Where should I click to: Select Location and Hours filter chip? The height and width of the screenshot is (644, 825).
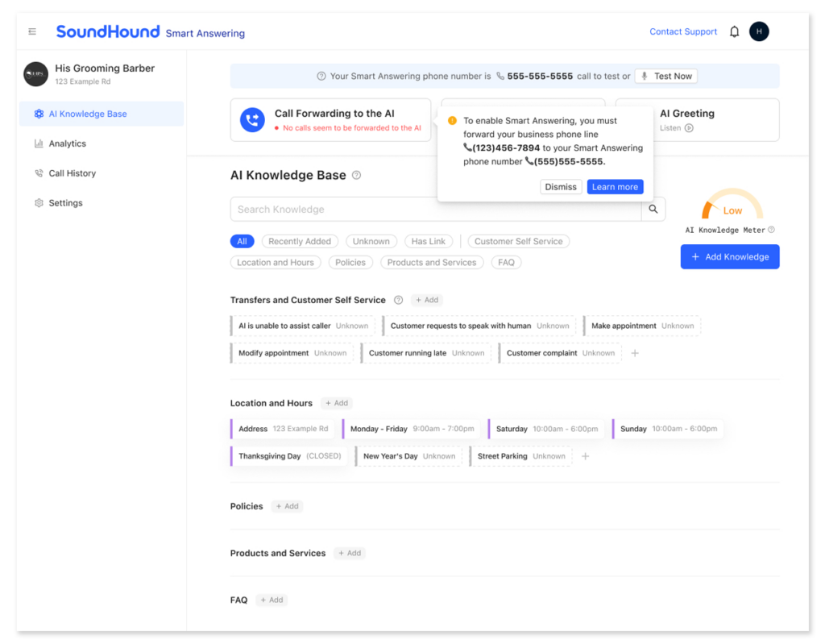(x=276, y=262)
